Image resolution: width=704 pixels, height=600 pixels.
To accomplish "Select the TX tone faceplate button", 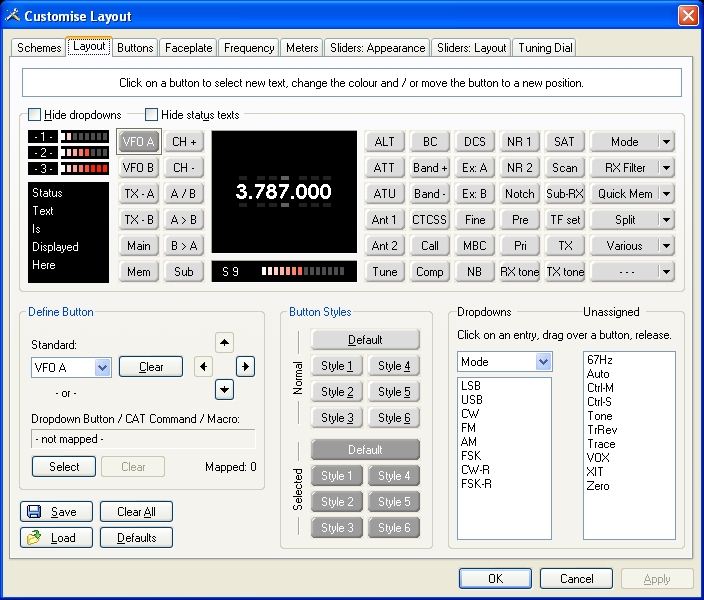I will pyautogui.click(x=565, y=272).
